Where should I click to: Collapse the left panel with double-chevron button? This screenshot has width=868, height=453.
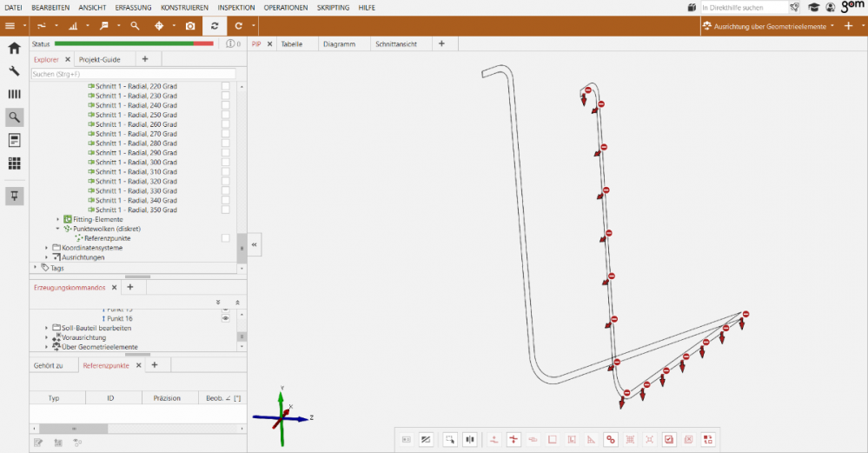click(255, 245)
